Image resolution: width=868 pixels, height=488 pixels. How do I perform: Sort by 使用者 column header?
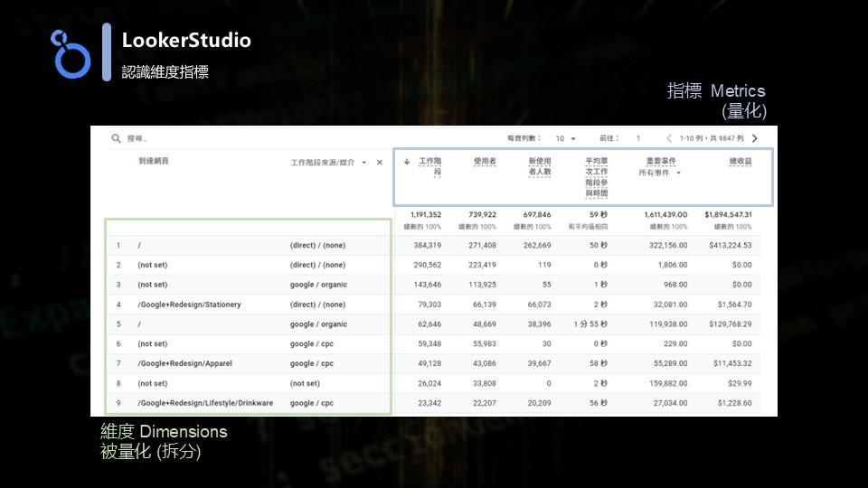tap(485, 162)
